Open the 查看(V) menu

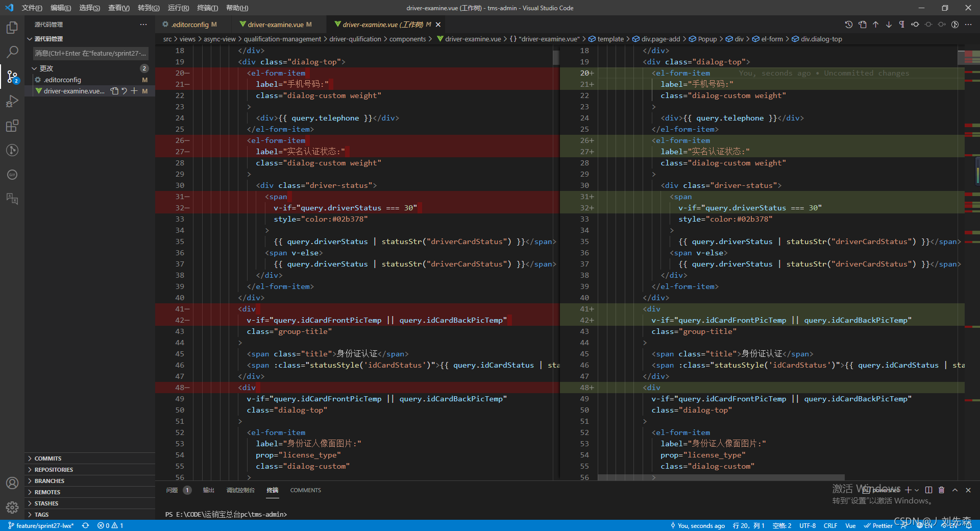click(x=119, y=8)
